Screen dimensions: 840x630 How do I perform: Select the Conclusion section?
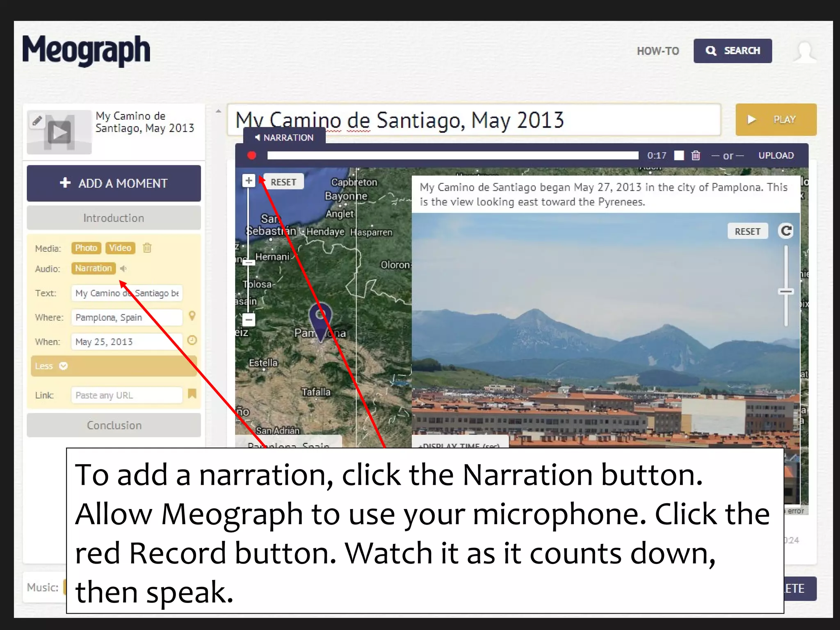114,425
